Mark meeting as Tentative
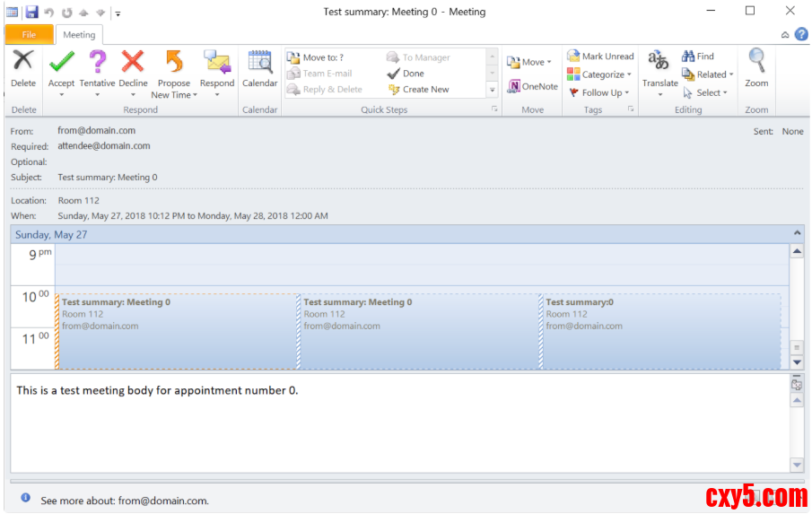Viewport: 812px width, 514px height. (97, 63)
